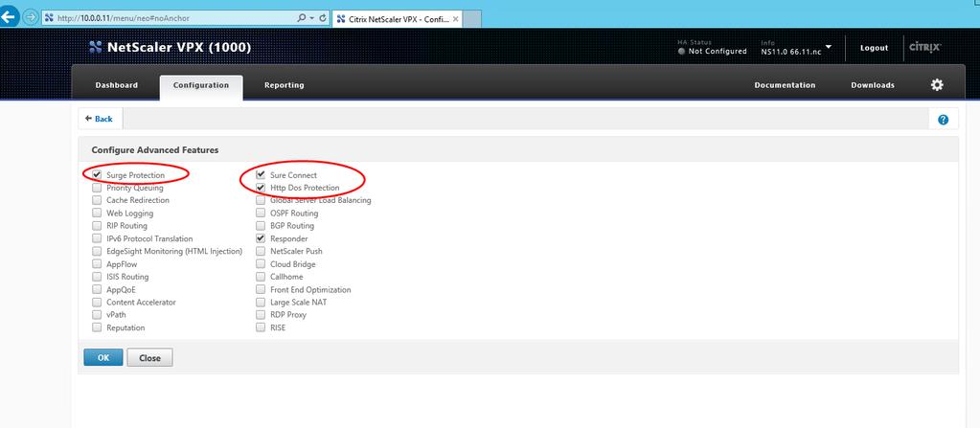Enable Global Server Load Balancing
Image resolution: width=980 pixels, height=428 pixels.
(x=260, y=200)
